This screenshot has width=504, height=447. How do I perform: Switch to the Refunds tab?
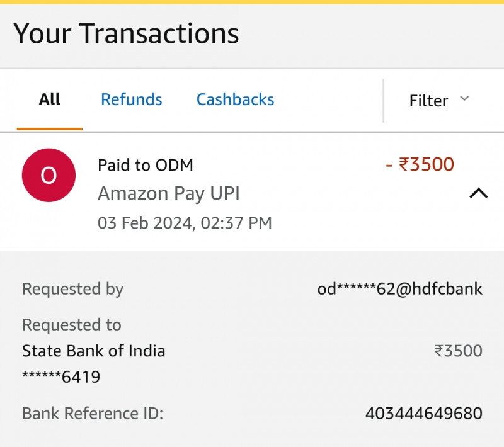[x=131, y=99]
